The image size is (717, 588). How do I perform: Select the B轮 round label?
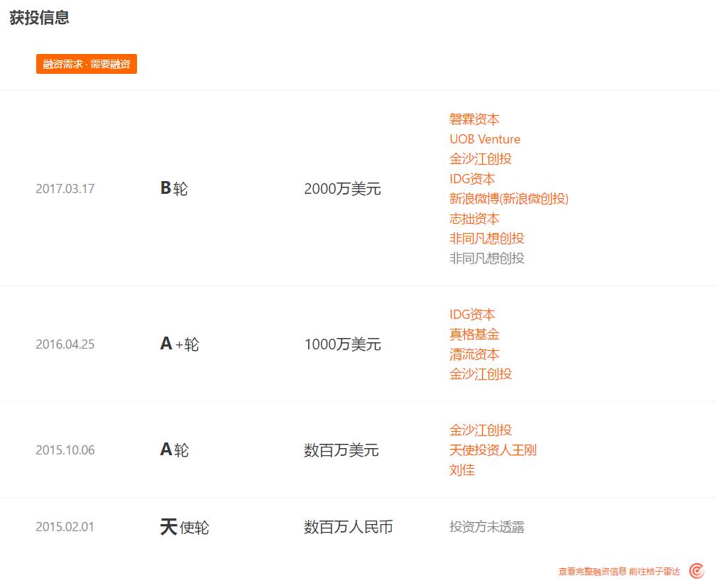click(174, 188)
